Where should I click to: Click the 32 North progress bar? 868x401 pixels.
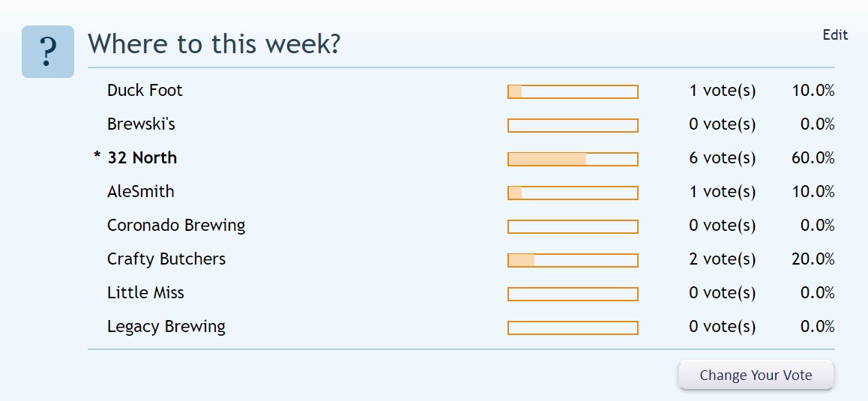[573, 159]
